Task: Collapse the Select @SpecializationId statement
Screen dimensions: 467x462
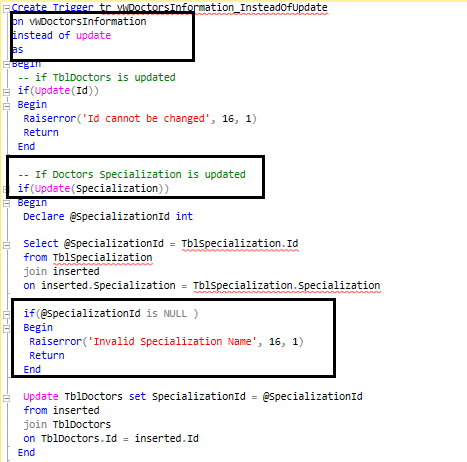Action: pyautogui.click(x=6, y=245)
